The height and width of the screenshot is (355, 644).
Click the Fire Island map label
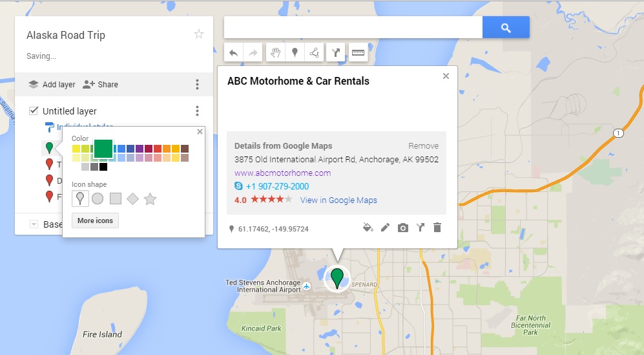tap(102, 334)
